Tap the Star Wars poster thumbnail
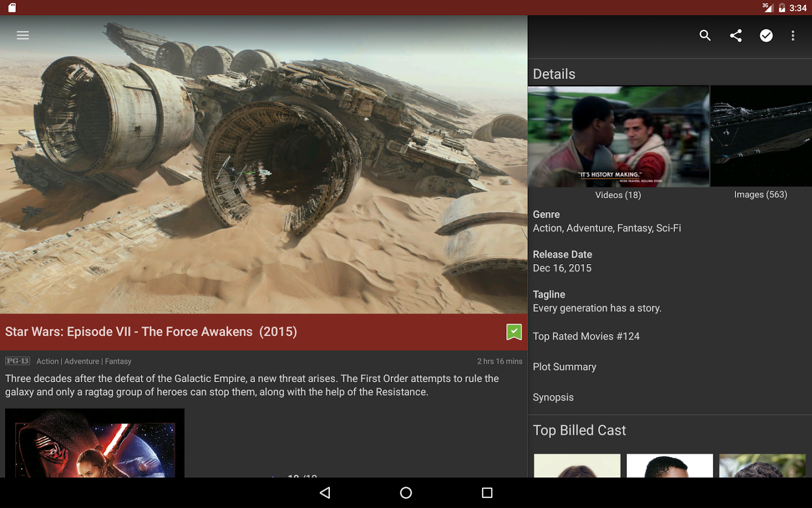This screenshot has width=812, height=508. [95, 443]
